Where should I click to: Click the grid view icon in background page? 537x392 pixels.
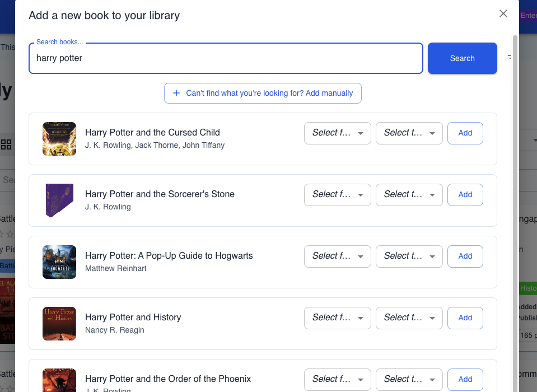pos(6,144)
